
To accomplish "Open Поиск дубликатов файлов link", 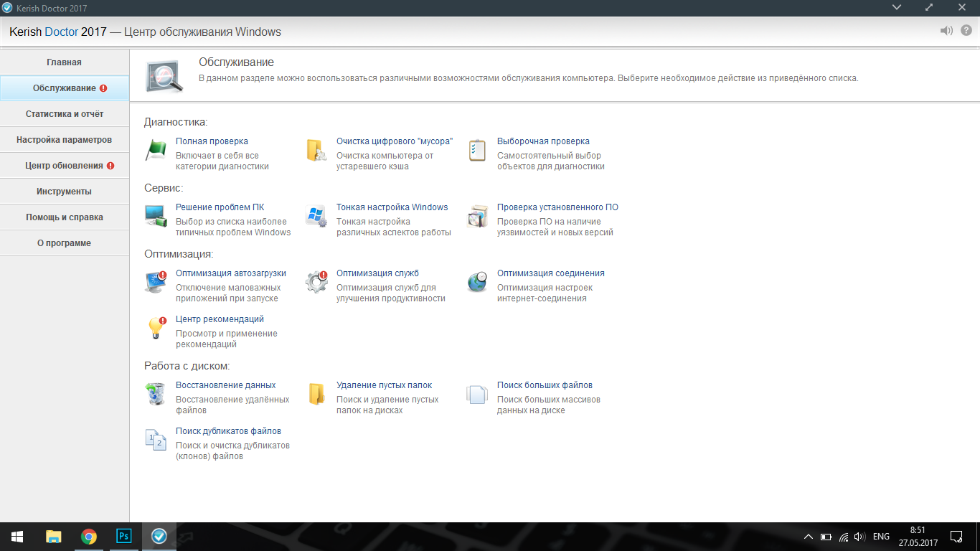I will coord(228,431).
